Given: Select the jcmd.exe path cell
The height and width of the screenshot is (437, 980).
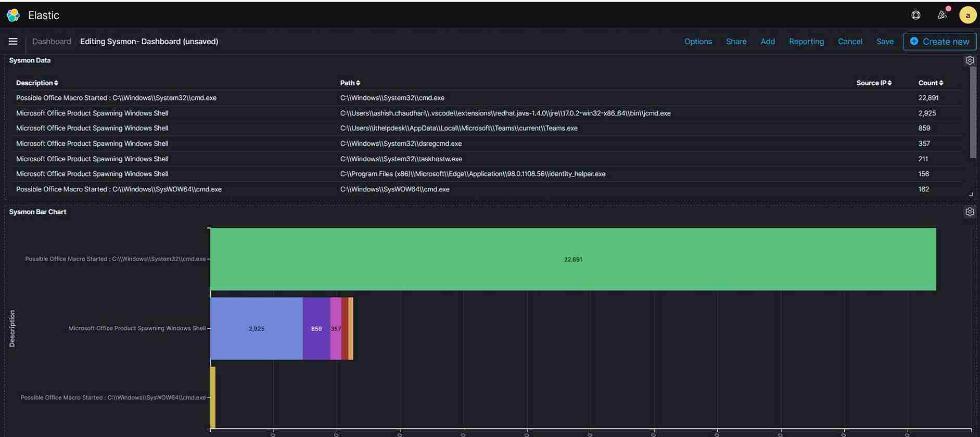Looking at the screenshot, I should (505, 113).
